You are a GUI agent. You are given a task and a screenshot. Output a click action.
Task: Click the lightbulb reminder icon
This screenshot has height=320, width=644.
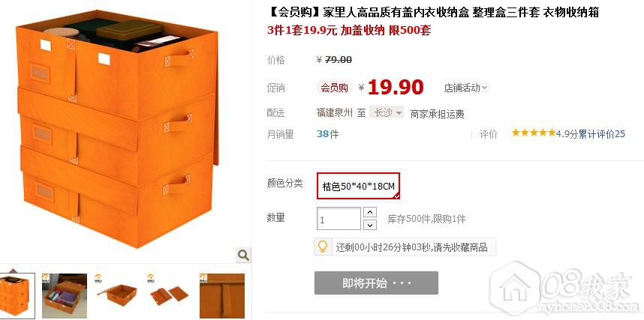point(323,247)
